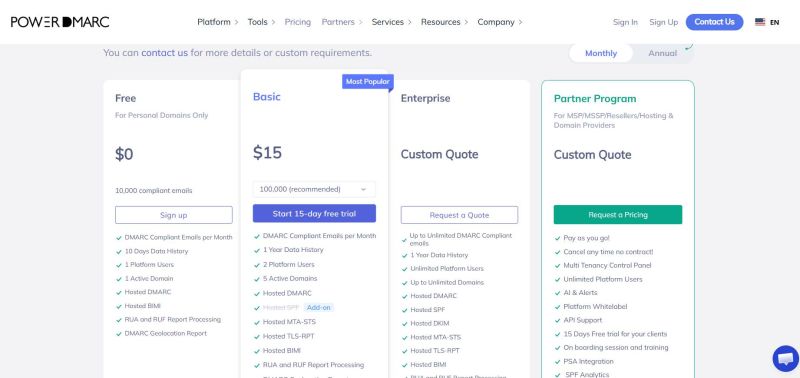Open the Partners menu
800x378 pixels.
(342, 22)
